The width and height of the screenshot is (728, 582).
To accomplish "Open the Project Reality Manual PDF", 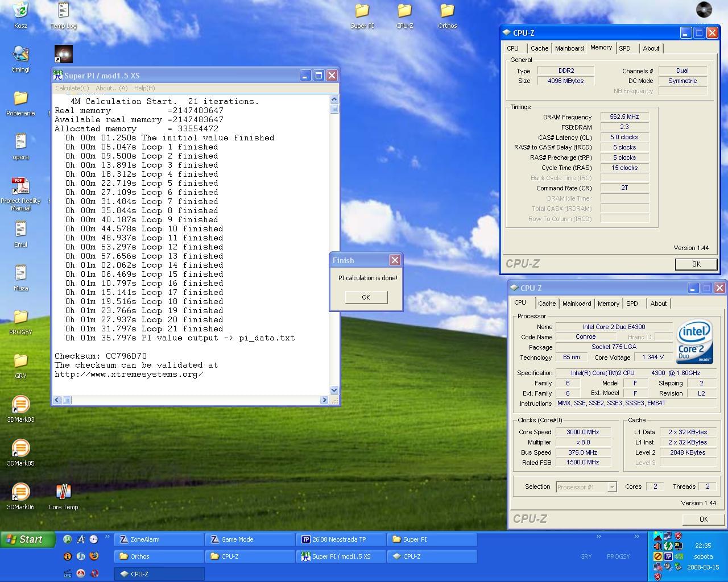I will tap(20, 193).
